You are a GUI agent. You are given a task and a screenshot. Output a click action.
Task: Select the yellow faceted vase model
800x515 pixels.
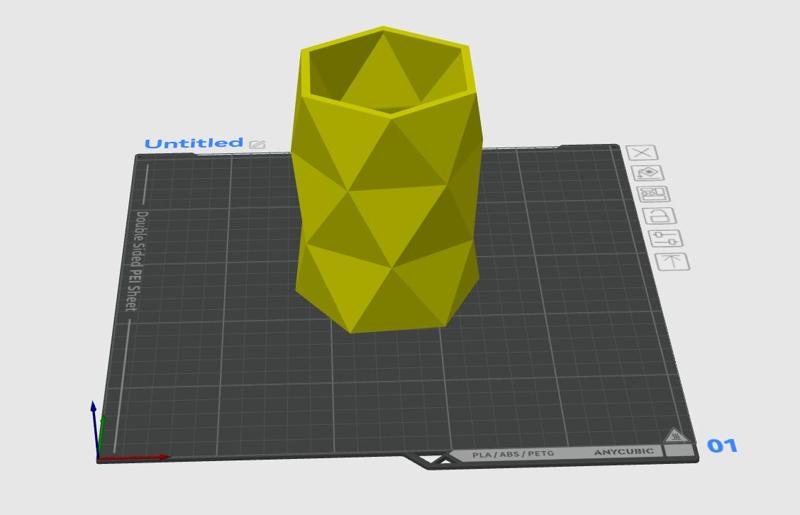pos(387,180)
